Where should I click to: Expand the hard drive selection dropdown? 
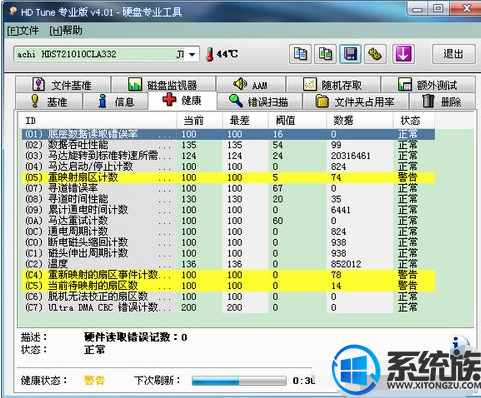coord(192,54)
